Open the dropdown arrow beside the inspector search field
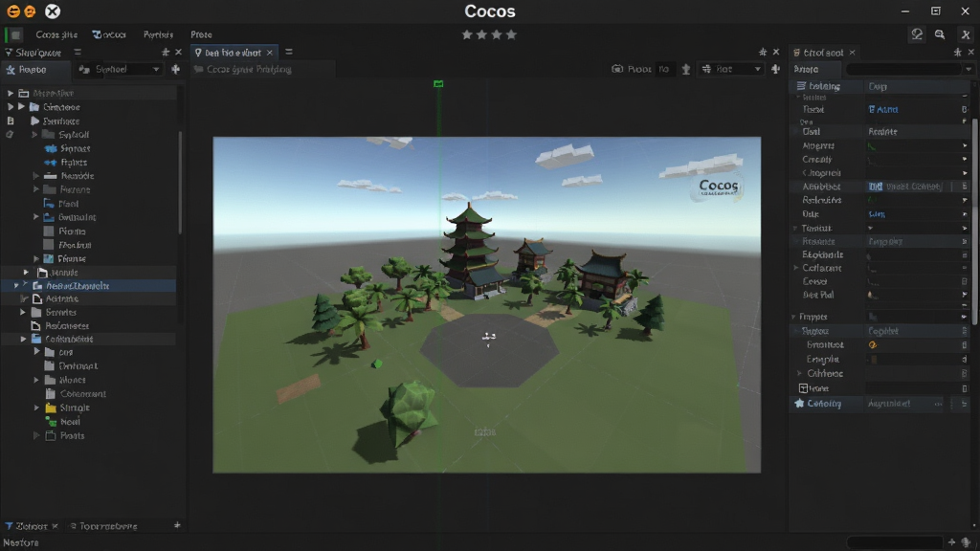This screenshot has height=551, width=980. (x=969, y=69)
